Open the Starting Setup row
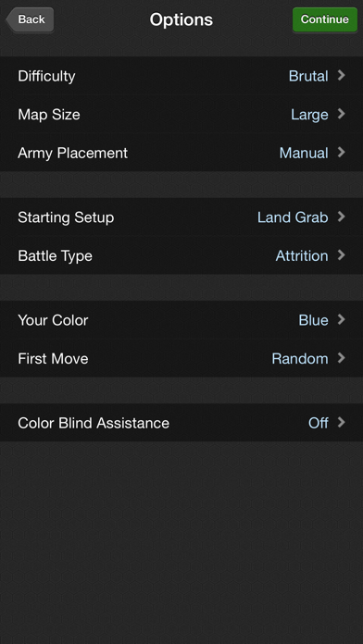 pos(181,217)
